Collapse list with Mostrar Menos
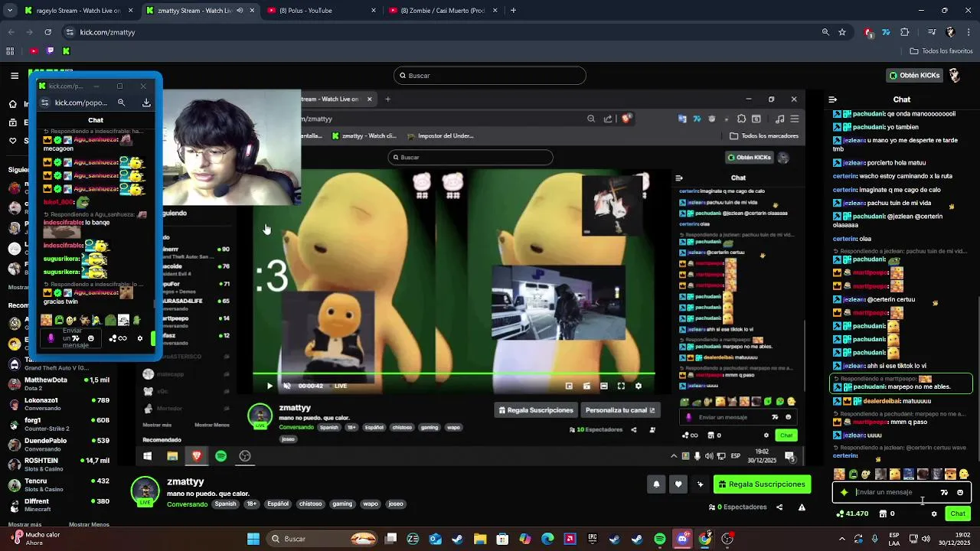 [x=89, y=524]
